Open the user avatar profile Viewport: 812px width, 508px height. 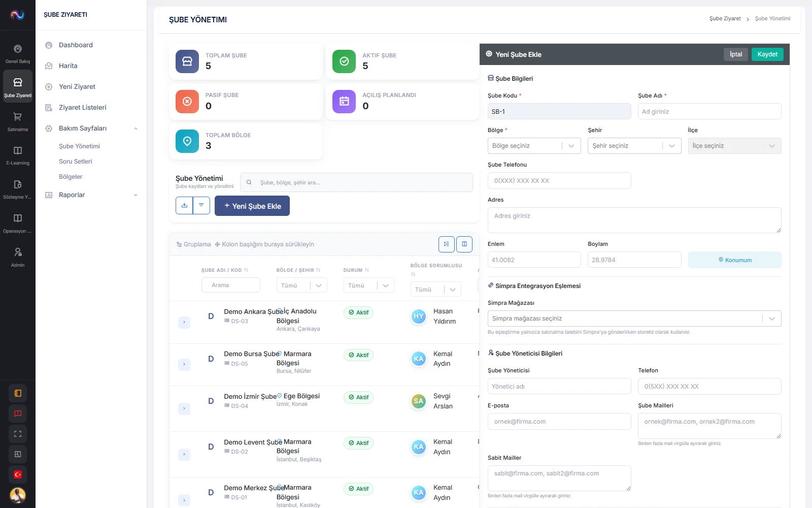(x=18, y=495)
